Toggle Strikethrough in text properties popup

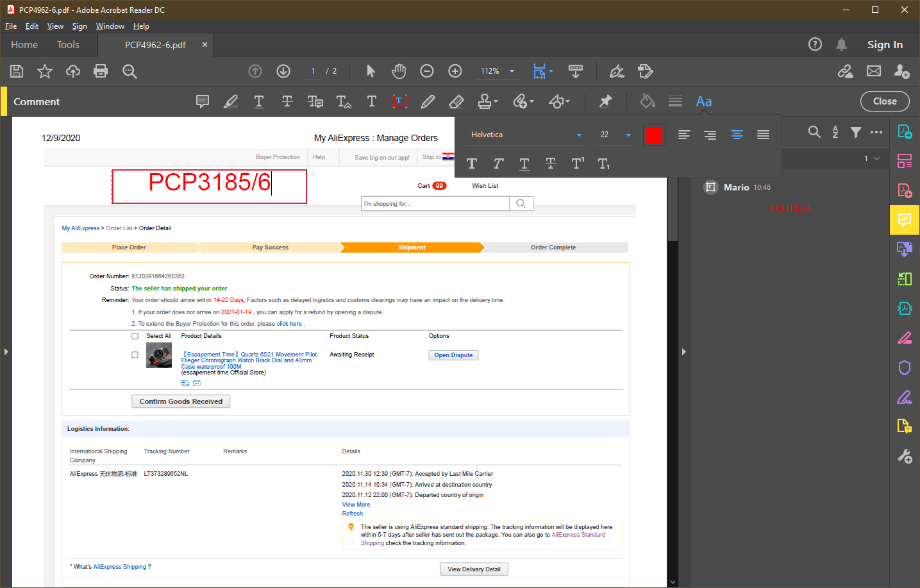click(551, 164)
